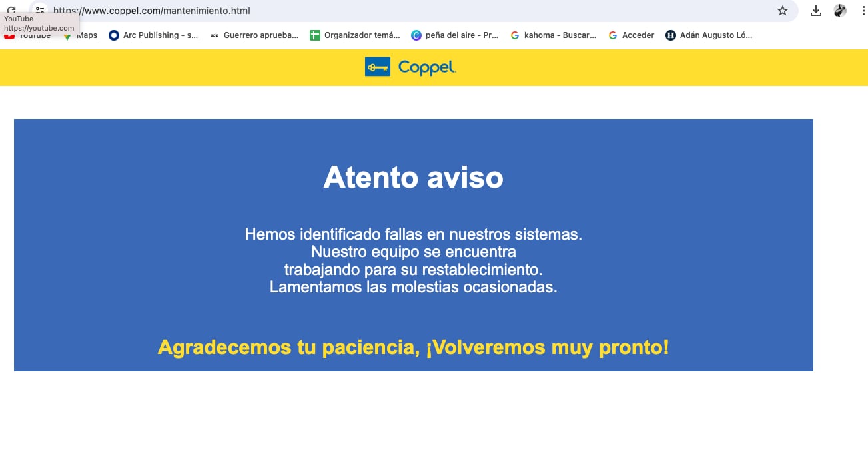The width and height of the screenshot is (868, 458).
Task: Click the yellow Agradecemos tu paciencia text
Action: (x=413, y=347)
